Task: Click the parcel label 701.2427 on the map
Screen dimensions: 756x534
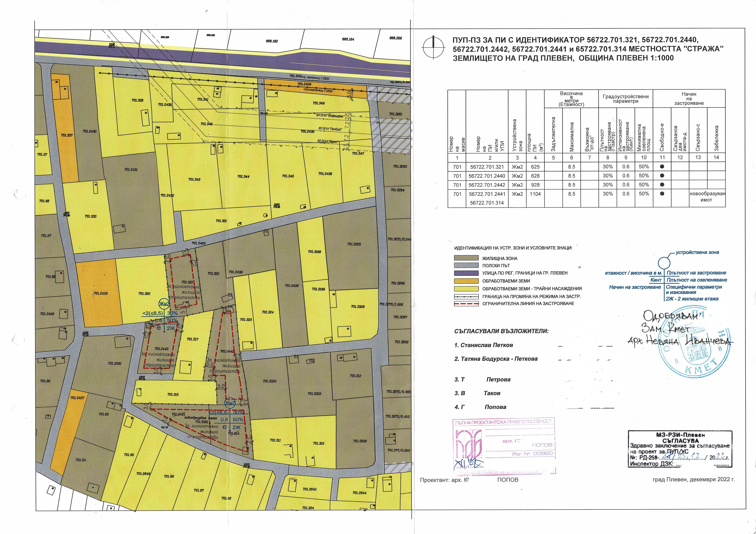Action: (x=77, y=398)
